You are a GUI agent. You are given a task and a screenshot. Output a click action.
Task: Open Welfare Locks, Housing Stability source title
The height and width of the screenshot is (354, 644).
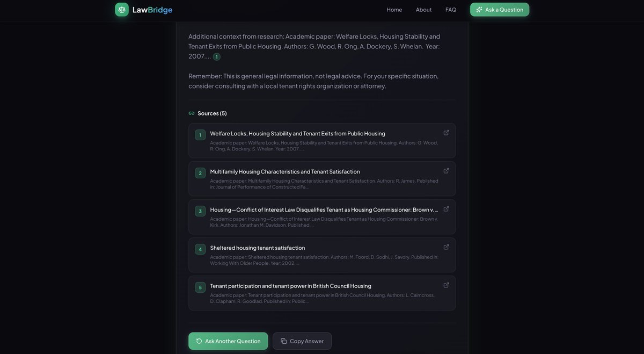click(298, 133)
